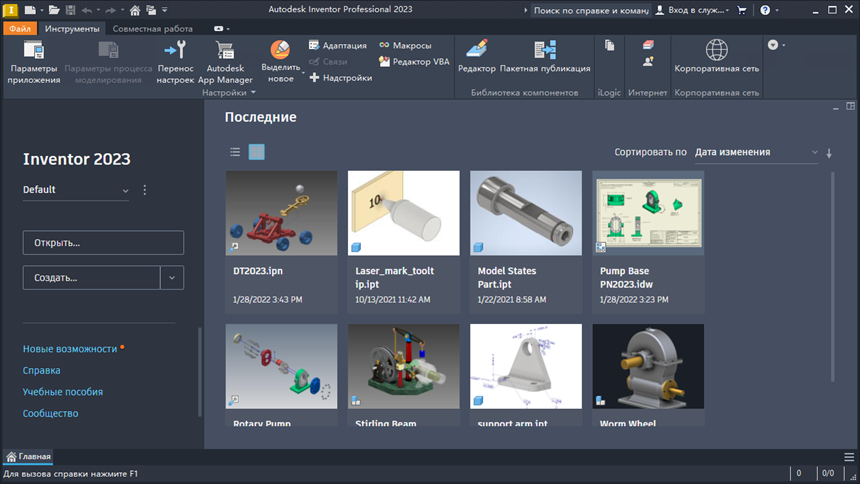Click the iLogic panel icon
This screenshot has height=484, width=860.
(609, 46)
